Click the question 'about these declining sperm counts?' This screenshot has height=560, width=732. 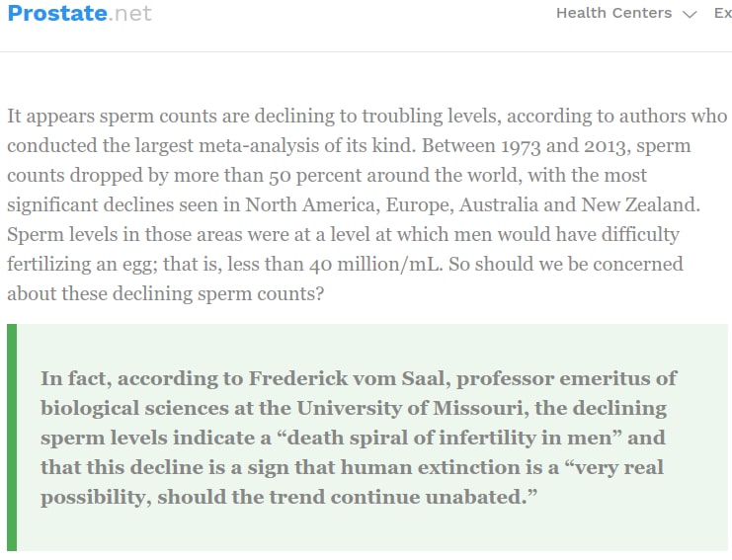166,294
